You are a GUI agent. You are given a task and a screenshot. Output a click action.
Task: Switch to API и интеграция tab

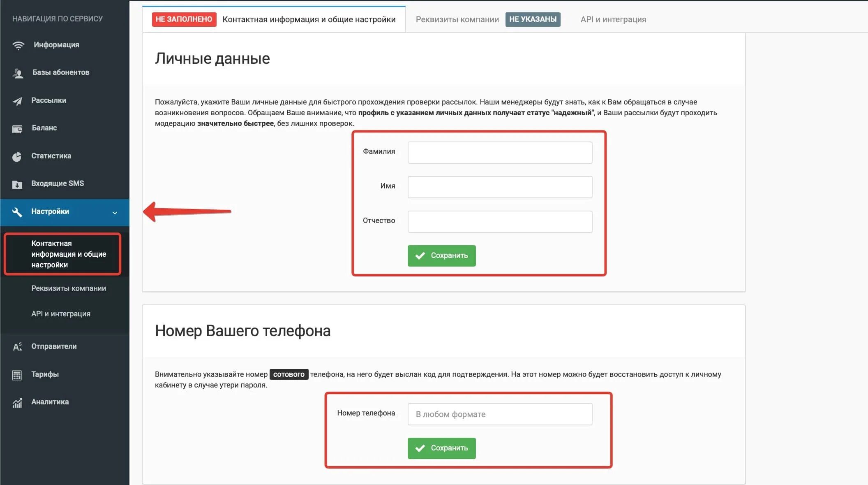tap(613, 19)
